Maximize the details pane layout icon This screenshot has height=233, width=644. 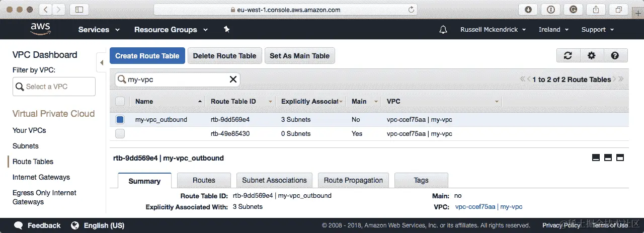click(620, 158)
